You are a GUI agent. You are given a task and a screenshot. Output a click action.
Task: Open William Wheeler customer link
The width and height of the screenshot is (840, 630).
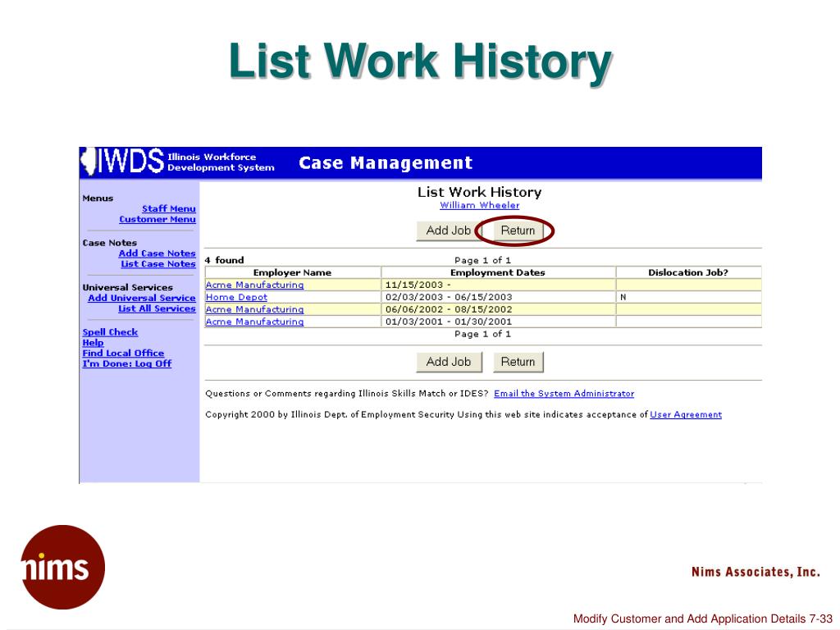479,205
